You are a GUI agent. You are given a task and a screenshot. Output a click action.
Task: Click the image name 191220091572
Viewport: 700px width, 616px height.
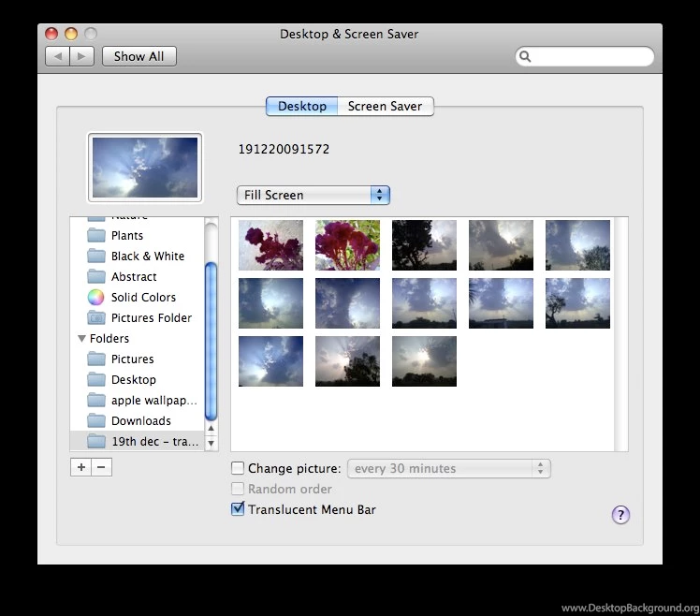click(x=284, y=149)
